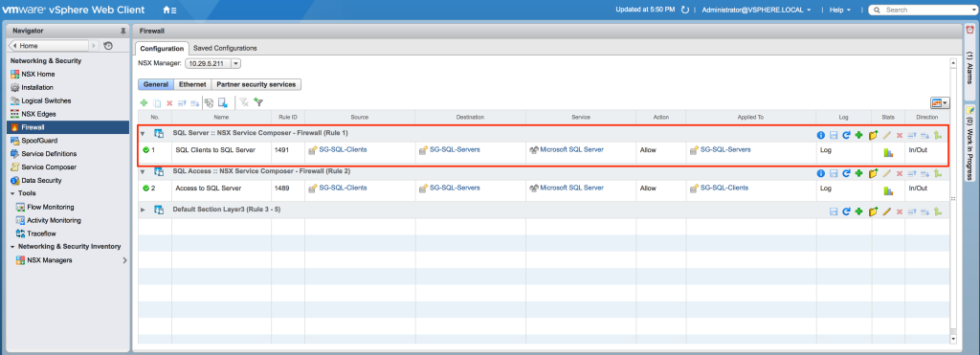Open stats chart icon for rule 1
Screen dimensions: 980x355
[888, 152]
